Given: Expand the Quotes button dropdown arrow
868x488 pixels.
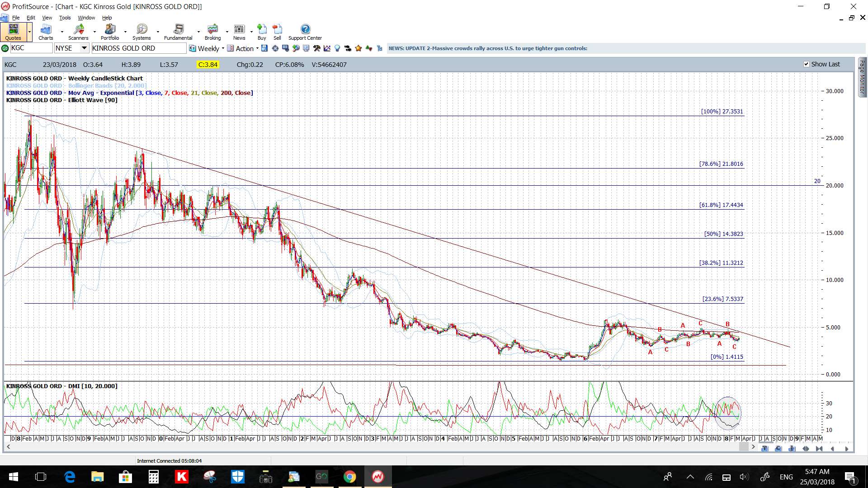Looking at the screenshot, I should tap(29, 32).
